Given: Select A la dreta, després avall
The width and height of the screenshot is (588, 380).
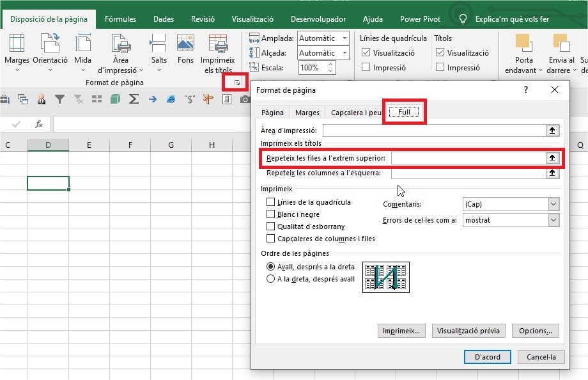Looking at the screenshot, I should point(270,279).
